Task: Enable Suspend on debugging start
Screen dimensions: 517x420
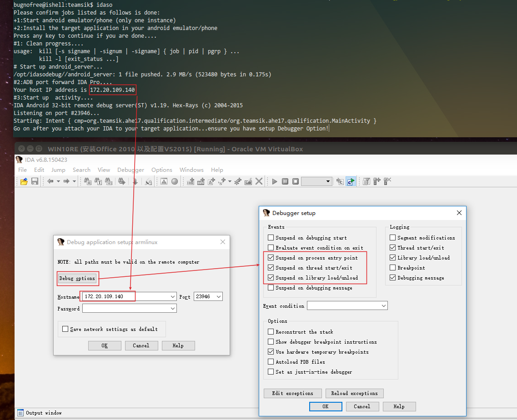Action: (271, 238)
